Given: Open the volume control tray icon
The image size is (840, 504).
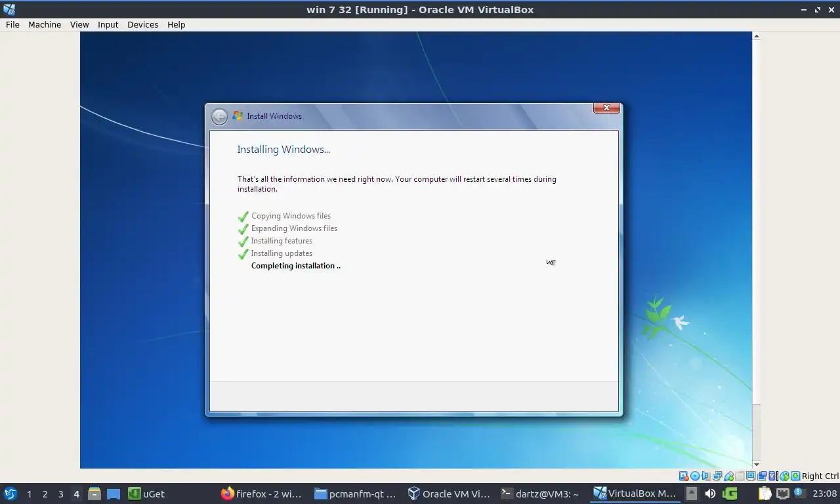Looking at the screenshot, I should coord(710,493).
